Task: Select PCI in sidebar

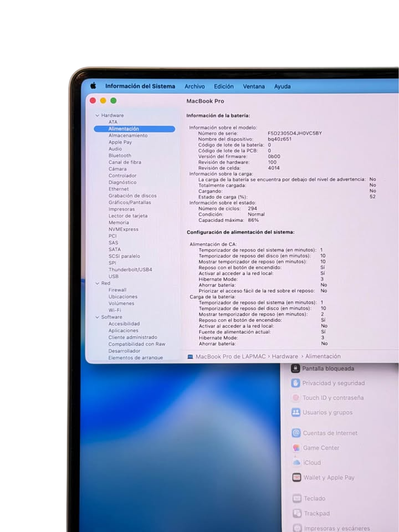Action: [x=112, y=236]
